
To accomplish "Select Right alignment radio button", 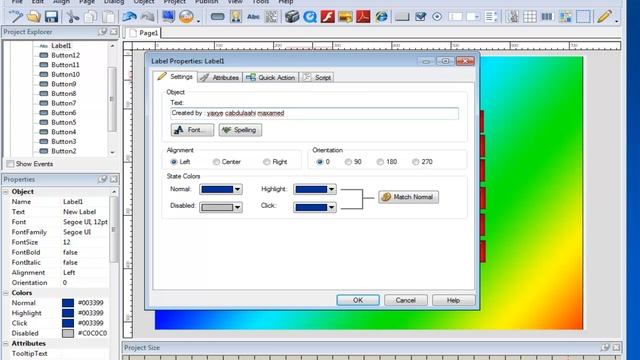I will tap(267, 162).
